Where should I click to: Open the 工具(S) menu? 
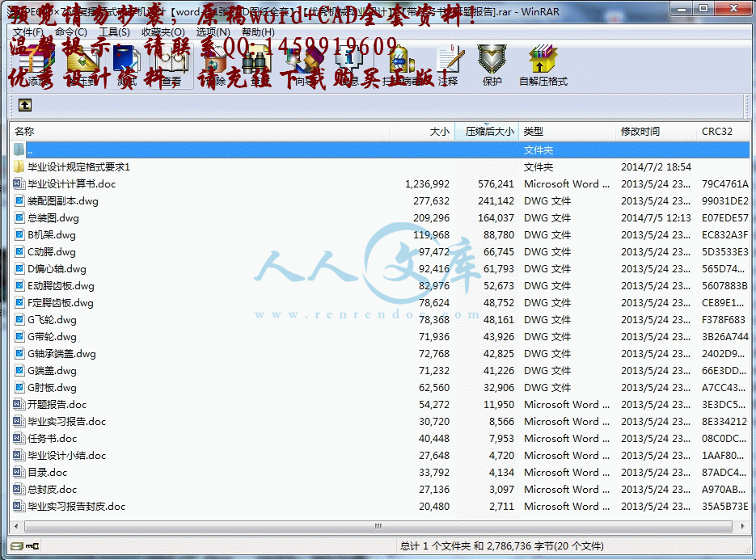114,32
